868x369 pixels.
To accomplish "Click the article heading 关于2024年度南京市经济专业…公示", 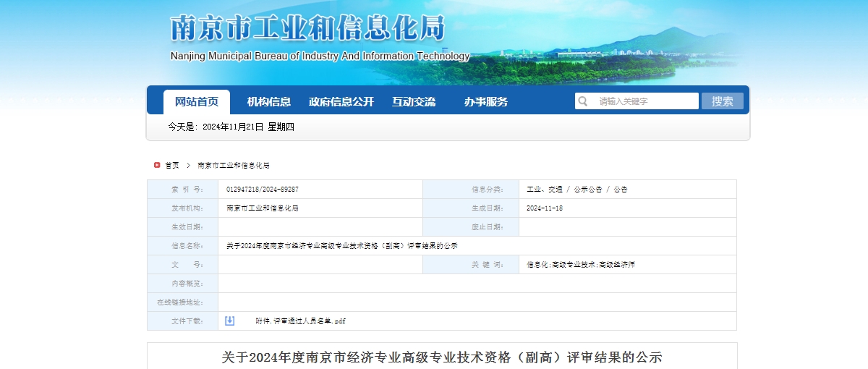I will 442,357.
